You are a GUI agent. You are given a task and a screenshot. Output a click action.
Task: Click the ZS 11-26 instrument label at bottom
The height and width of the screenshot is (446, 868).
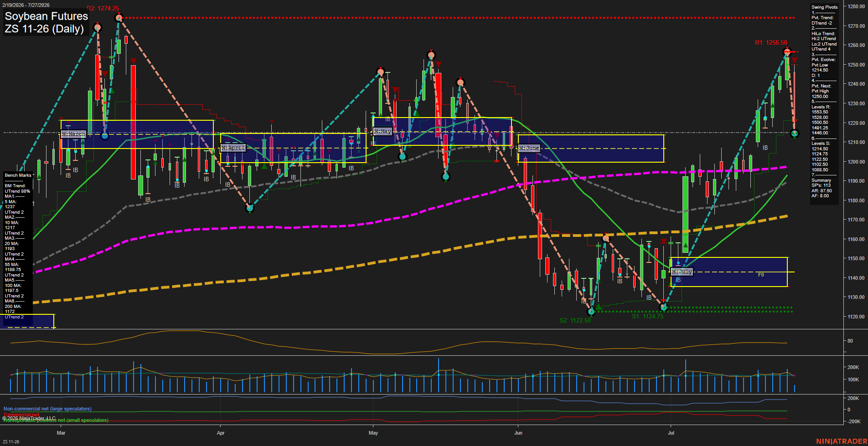pyautogui.click(x=11, y=441)
